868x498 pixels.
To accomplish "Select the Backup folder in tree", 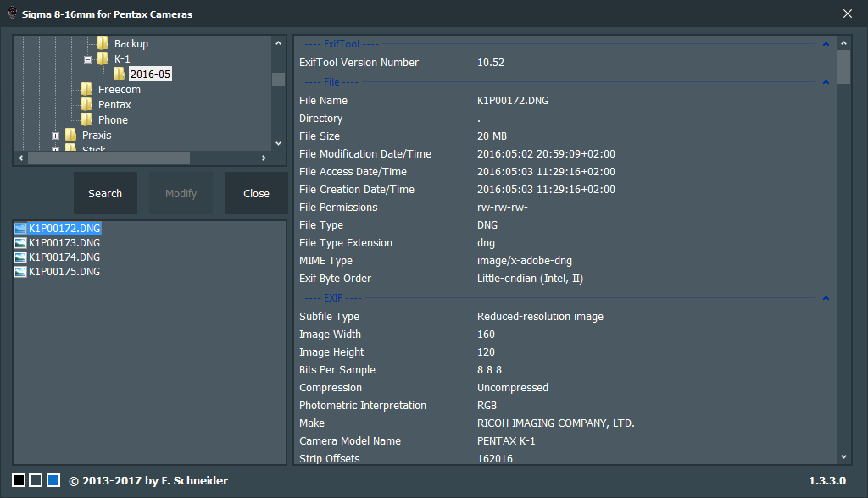I will tap(131, 44).
